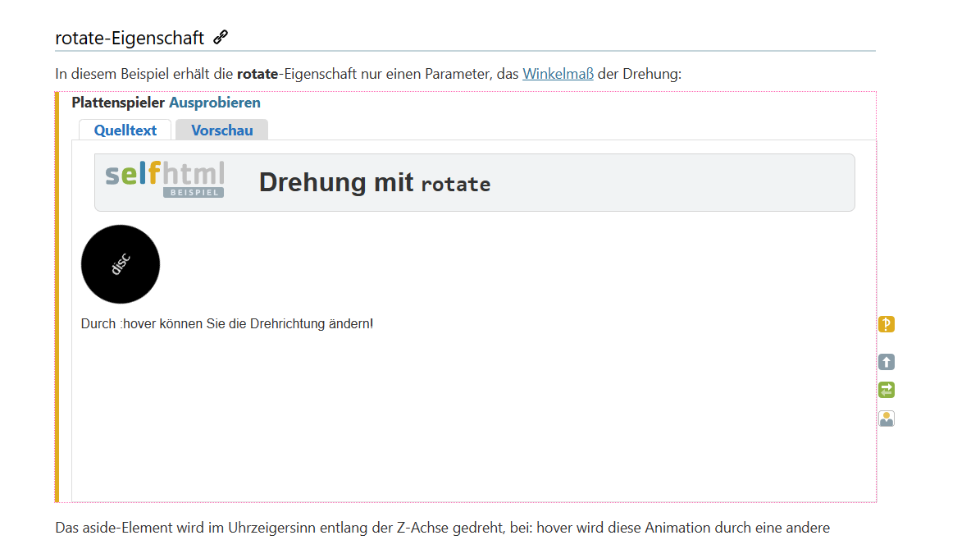Viewport: 980px width, 540px height.
Task: Click the orange bar left of example
Action: pyautogui.click(x=57, y=295)
